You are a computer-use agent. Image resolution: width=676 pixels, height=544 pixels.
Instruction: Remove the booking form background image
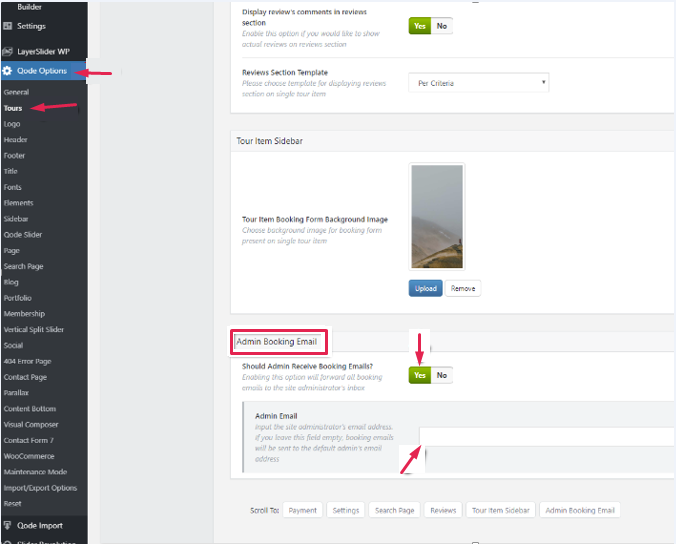[462, 288]
